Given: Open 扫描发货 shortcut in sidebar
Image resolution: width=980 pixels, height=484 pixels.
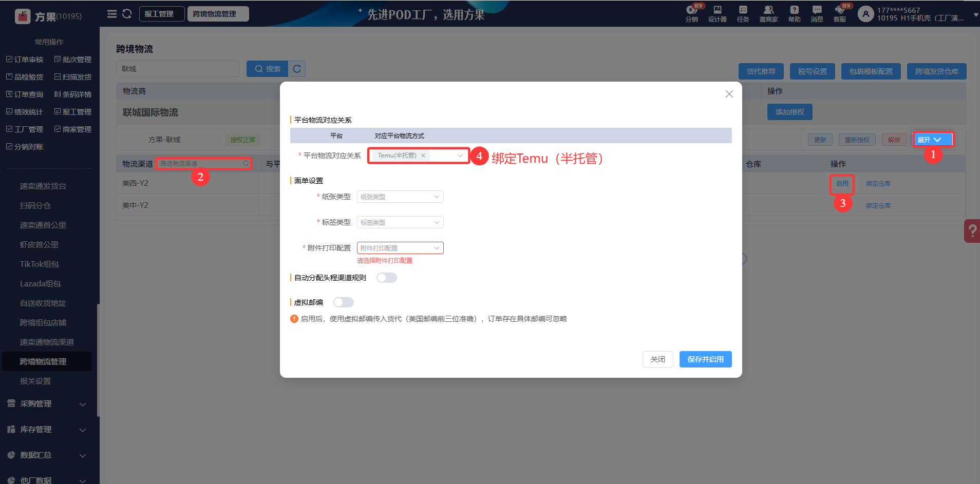Looking at the screenshot, I should pos(73,77).
